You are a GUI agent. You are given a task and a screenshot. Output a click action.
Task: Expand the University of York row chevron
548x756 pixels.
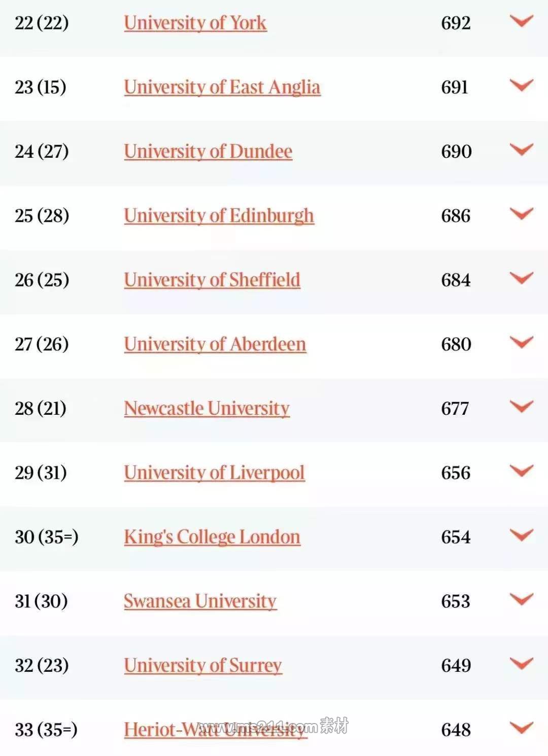(522, 21)
